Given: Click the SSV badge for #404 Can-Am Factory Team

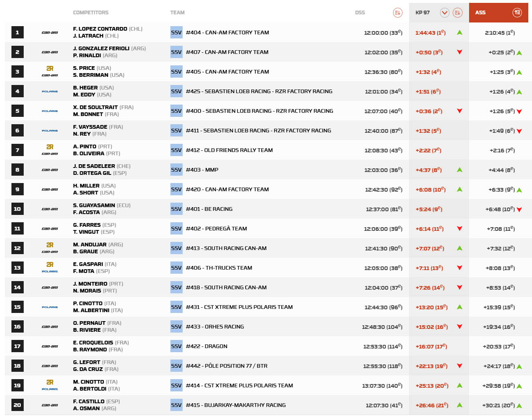Looking at the screenshot, I should click(x=176, y=33).
